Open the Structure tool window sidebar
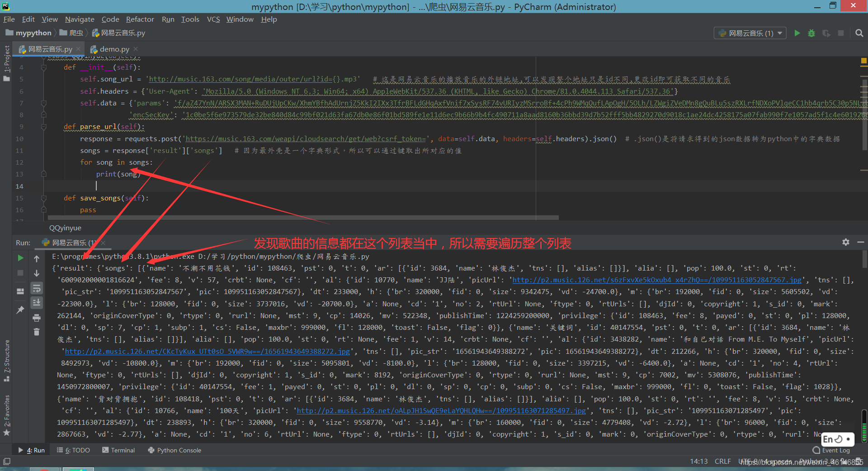 (x=6, y=361)
